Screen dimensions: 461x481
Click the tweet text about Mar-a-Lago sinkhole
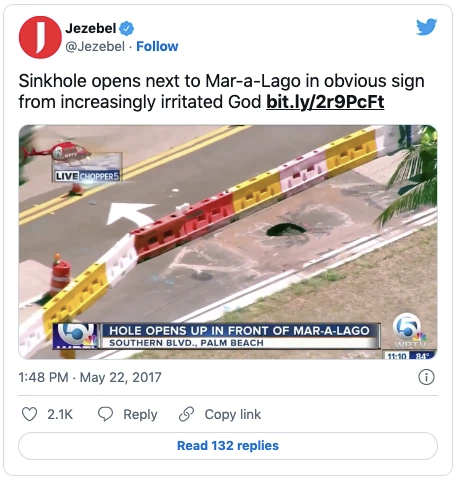[221, 91]
